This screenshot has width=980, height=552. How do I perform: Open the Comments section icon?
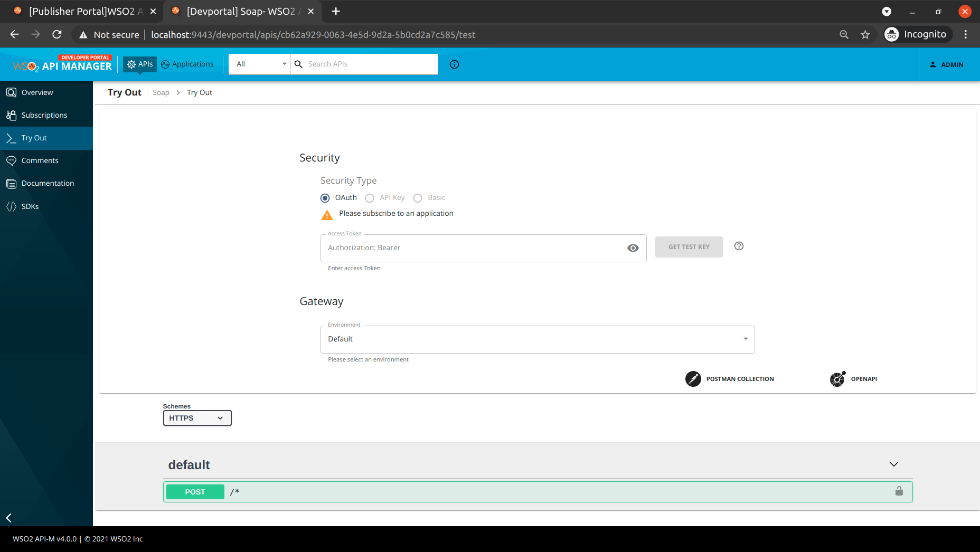pyautogui.click(x=12, y=160)
